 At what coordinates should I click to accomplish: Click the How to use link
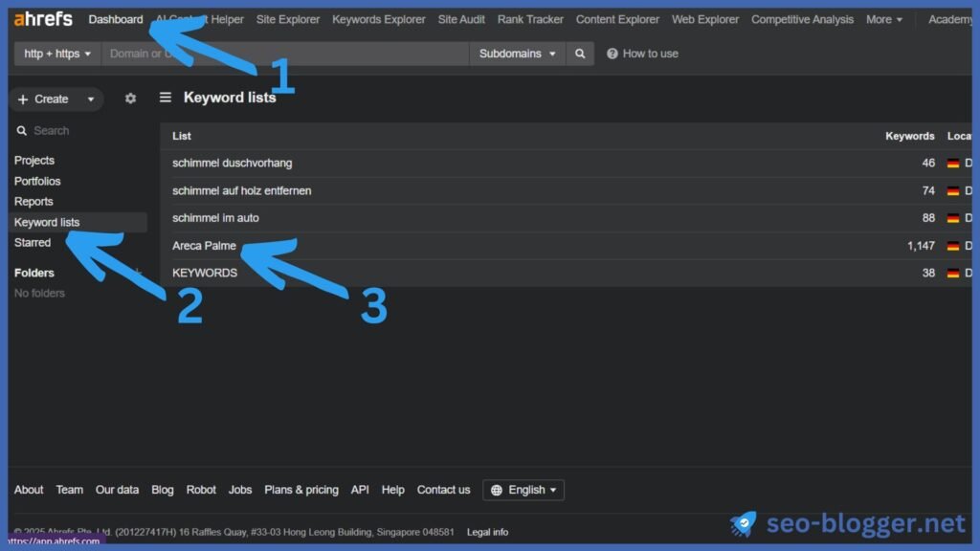[650, 54]
